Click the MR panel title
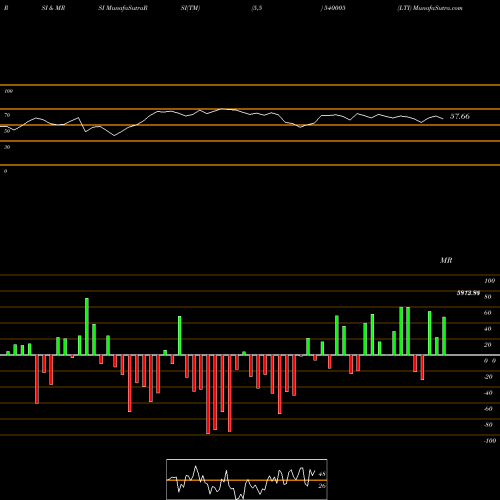Image resolution: width=500 pixels, height=500 pixels. (446, 260)
